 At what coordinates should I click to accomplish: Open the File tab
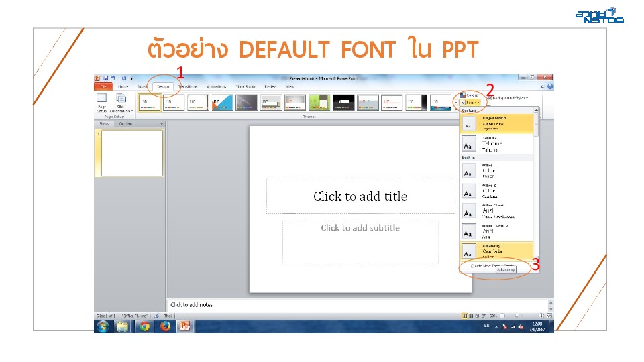(103, 86)
